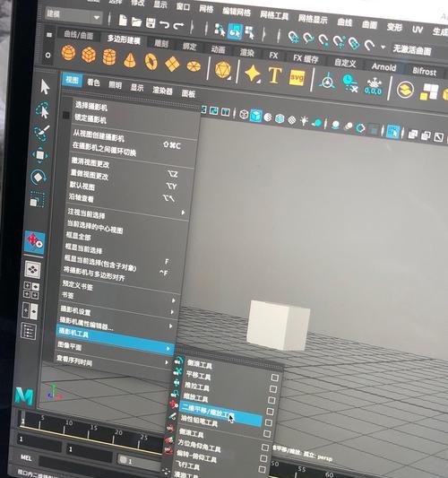Choose 框显全部 from the view menu
The width and height of the screenshot is (448, 478).
[x=79, y=236]
